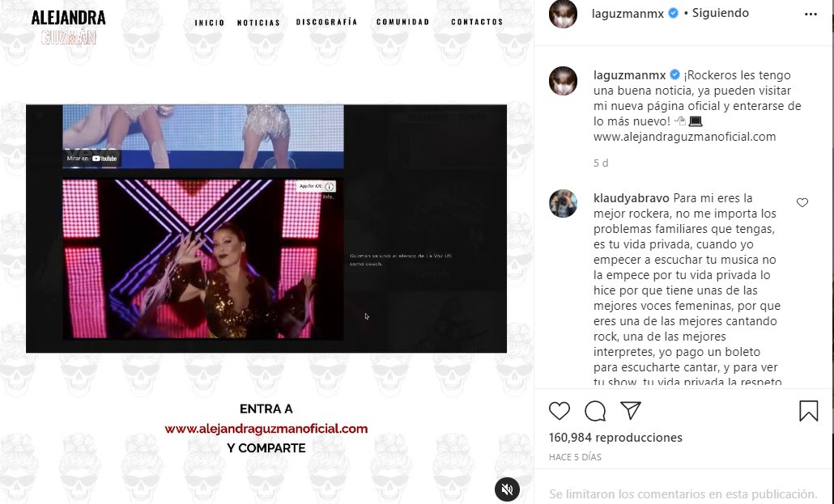Click the video of singer in sequined outfit

point(203,260)
